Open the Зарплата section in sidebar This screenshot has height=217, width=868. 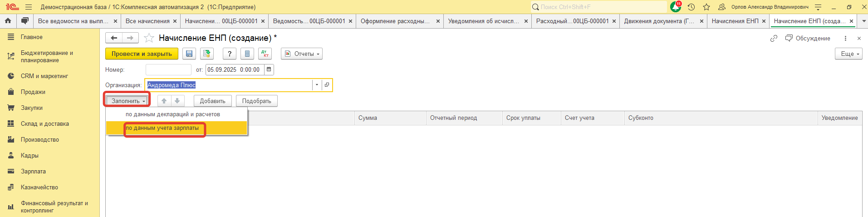point(33,172)
